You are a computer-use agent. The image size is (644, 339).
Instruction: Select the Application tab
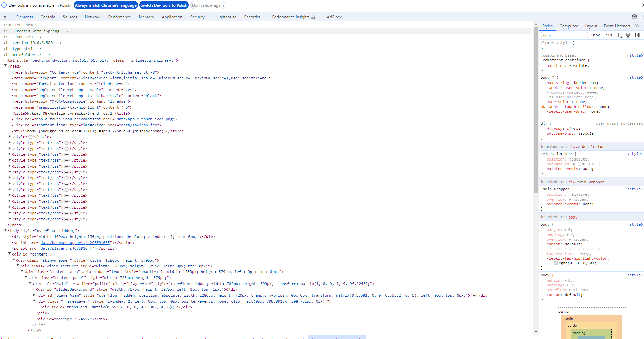point(172,17)
